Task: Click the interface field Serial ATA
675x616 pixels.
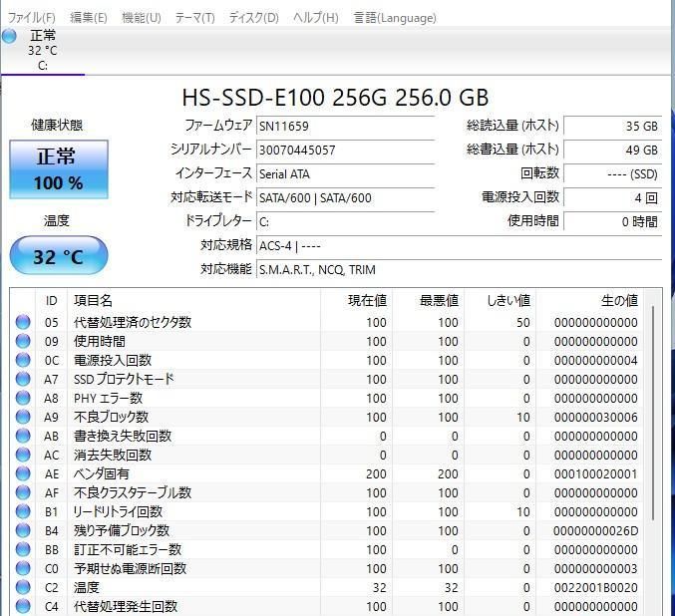Action: (x=346, y=174)
